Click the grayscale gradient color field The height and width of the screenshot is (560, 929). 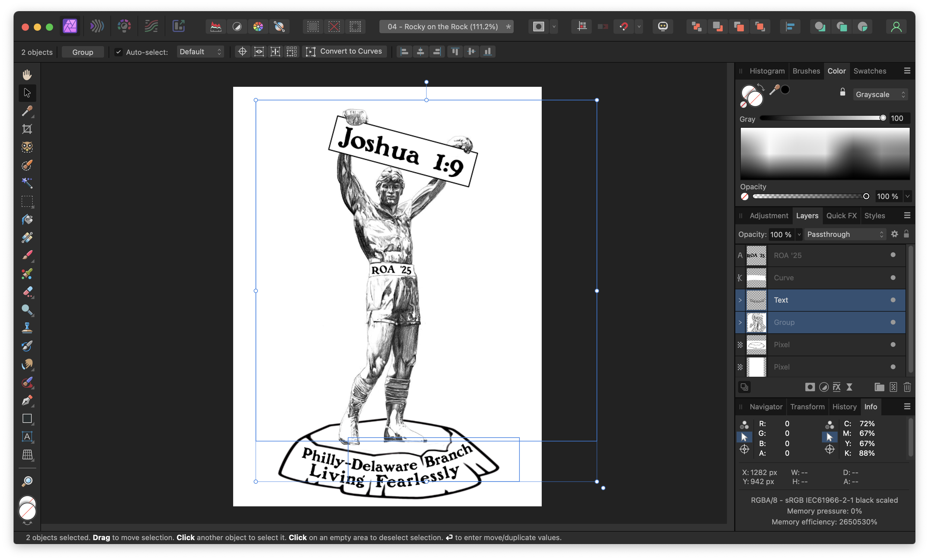pyautogui.click(x=825, y=153)
